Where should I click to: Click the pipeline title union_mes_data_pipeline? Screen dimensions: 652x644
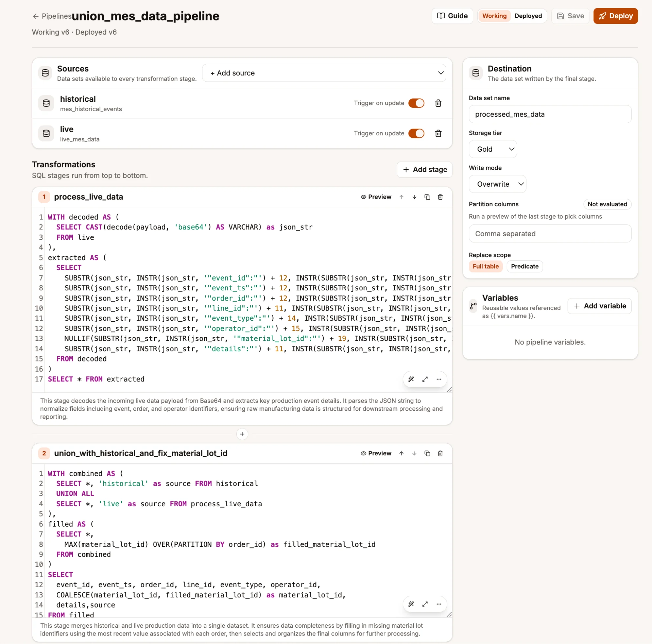click(145, 16)
